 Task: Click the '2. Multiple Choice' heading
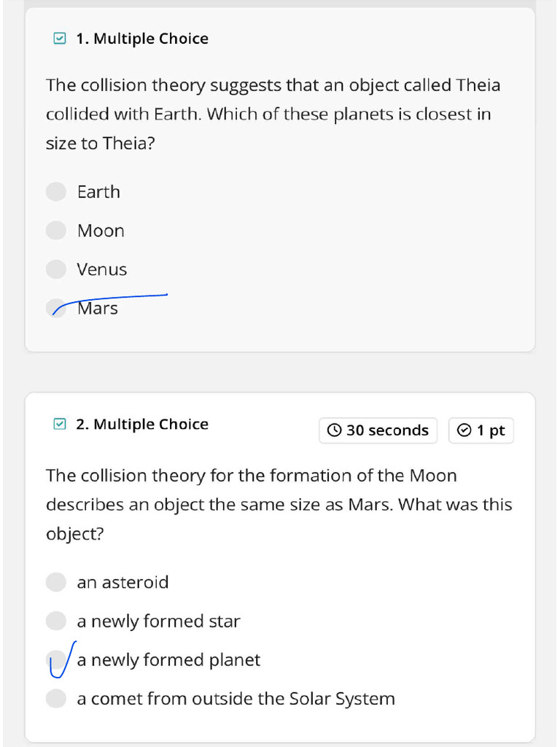click(142, 424)
